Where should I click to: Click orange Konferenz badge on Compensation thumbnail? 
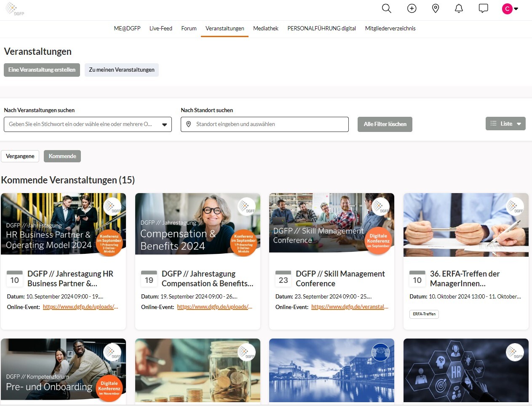point(243,243)
